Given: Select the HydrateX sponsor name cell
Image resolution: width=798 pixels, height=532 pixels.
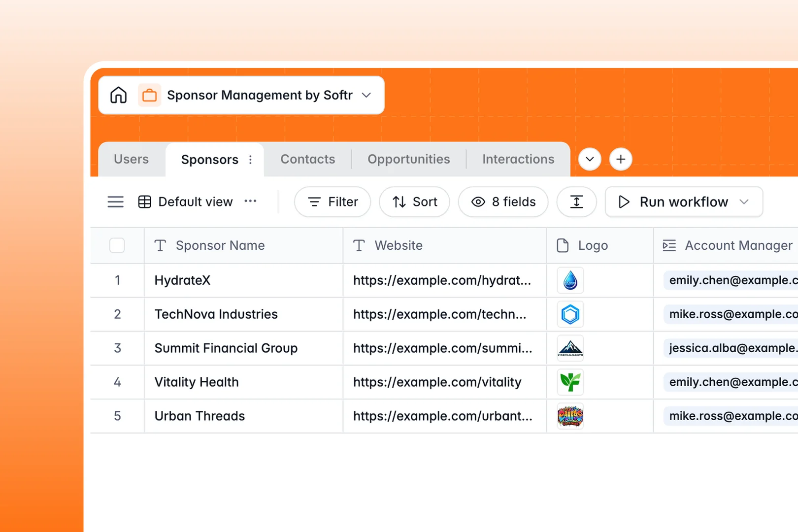Looking at the screenshot, I should tap(243, 280).
